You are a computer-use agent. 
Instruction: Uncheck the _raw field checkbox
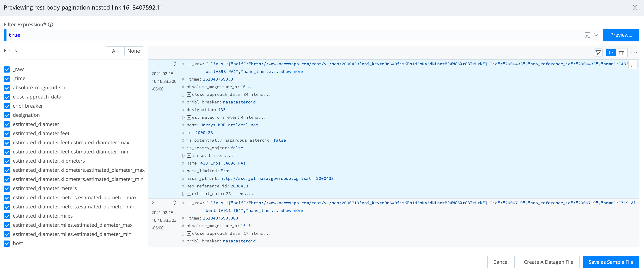[7, 69]
